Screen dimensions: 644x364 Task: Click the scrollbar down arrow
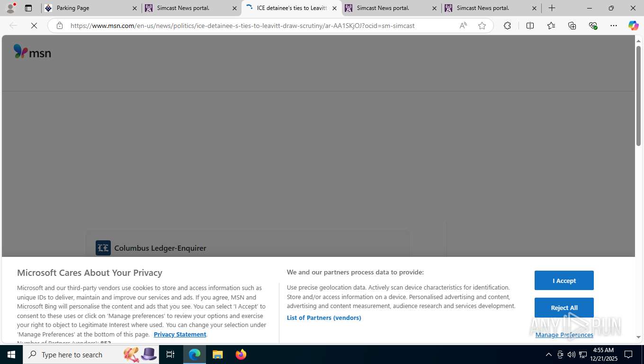[x=638, y=337]
